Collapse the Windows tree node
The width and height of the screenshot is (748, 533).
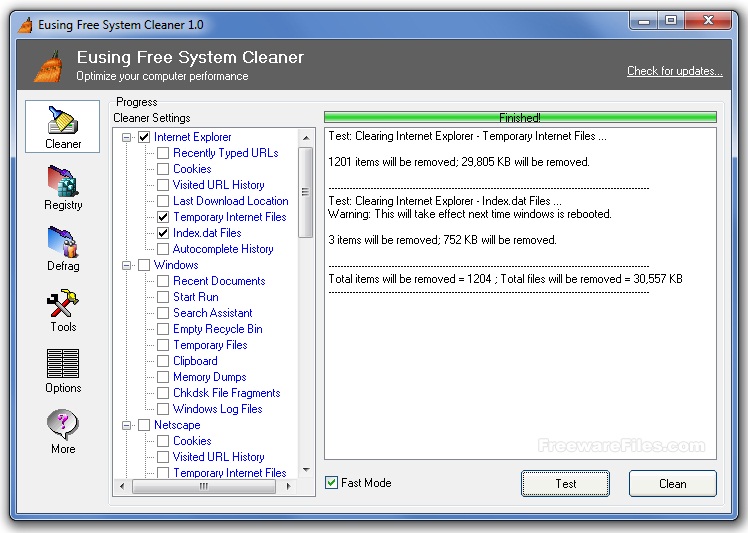pyautogui.click(x=127, y=265)
